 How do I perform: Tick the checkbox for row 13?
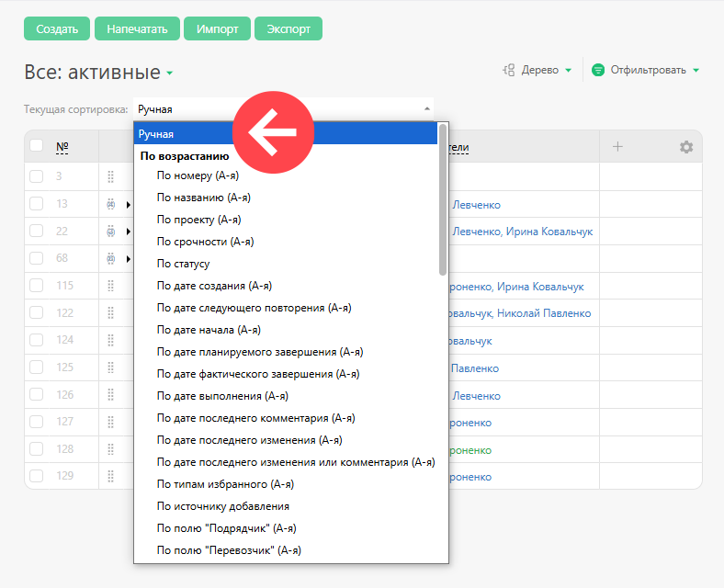pos(37,204)
